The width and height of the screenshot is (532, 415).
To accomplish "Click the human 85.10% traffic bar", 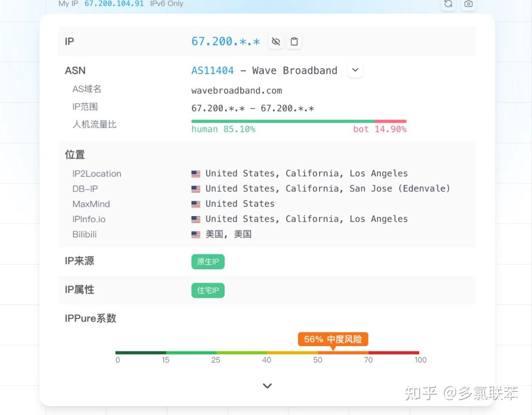I will [x=283, y=121].
